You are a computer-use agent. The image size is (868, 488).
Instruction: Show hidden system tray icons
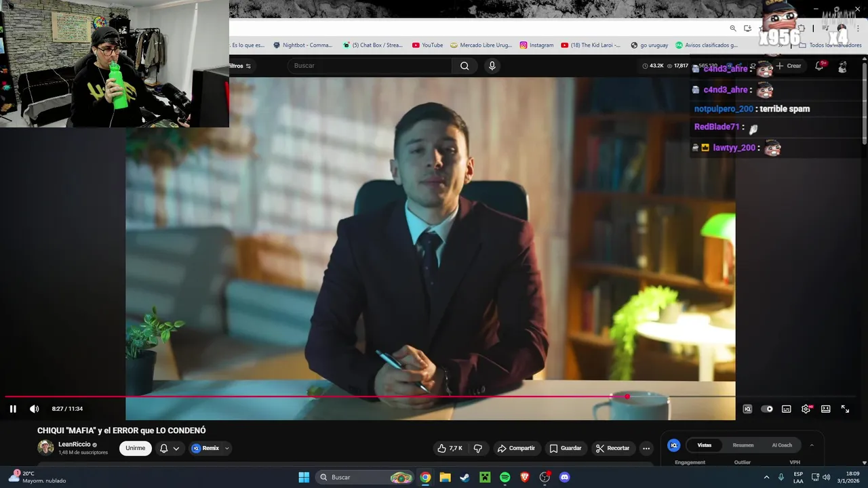[766, 477]
